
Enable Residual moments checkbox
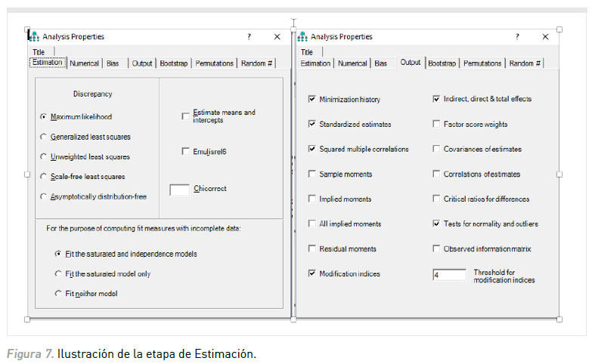(311, 248)
